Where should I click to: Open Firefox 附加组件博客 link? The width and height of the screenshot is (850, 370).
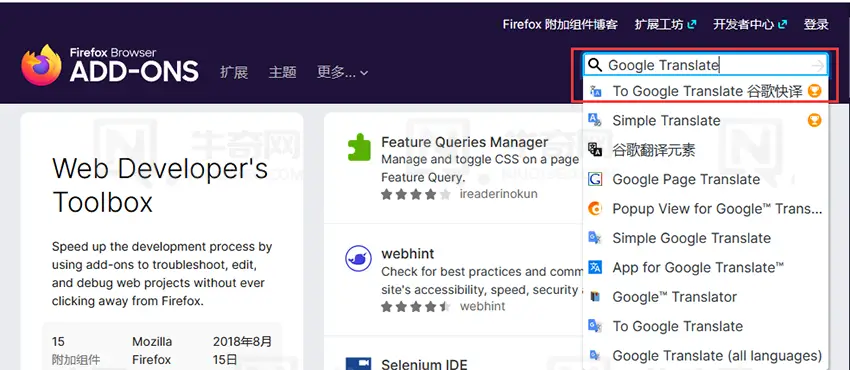[560, 24]
